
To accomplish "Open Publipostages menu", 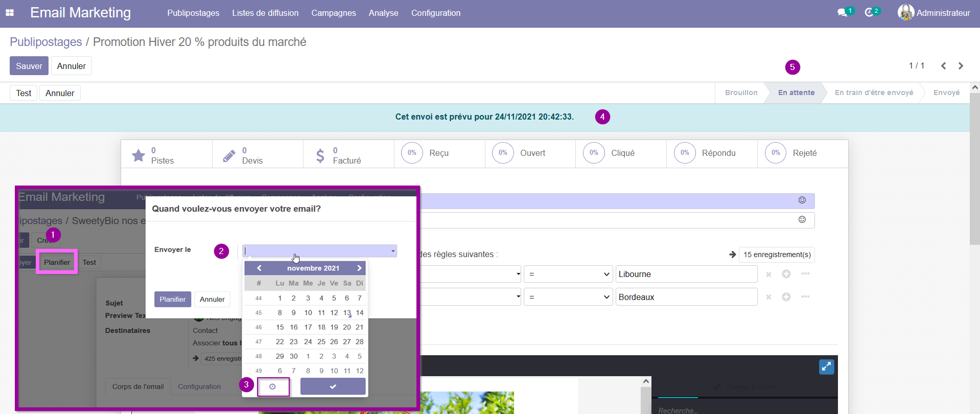I will pyautogui.click(x=193, y=13).
